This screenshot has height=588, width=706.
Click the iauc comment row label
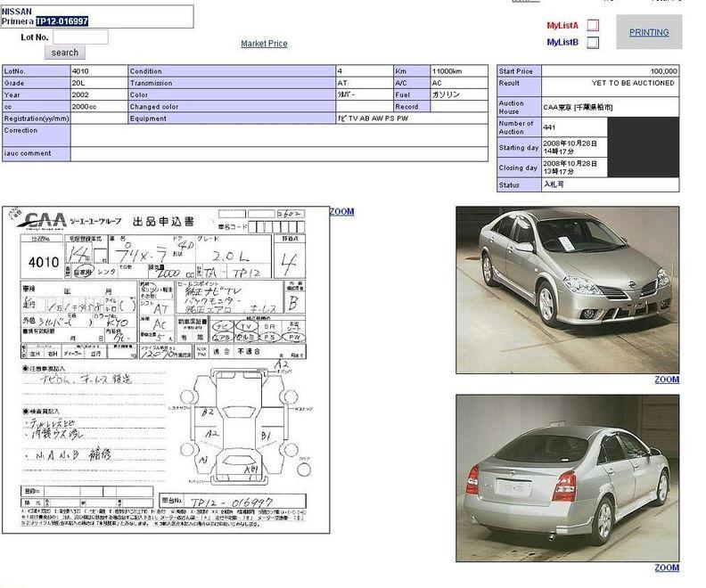tap(28, 153)
